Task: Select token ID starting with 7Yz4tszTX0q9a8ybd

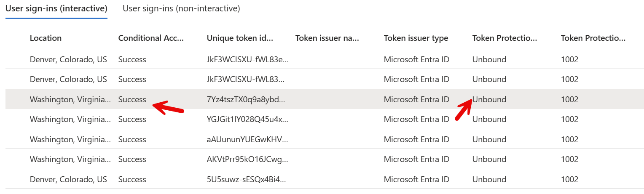Action: click(x=246, y=100)
